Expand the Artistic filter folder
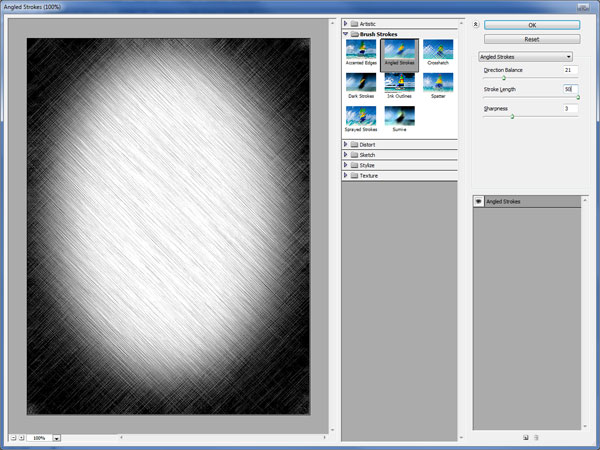The height and width of the screenshot is (450, 600). coord(346,23)
